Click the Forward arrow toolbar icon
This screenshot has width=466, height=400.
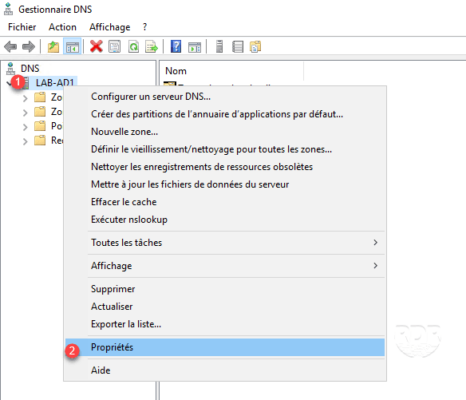28,47
